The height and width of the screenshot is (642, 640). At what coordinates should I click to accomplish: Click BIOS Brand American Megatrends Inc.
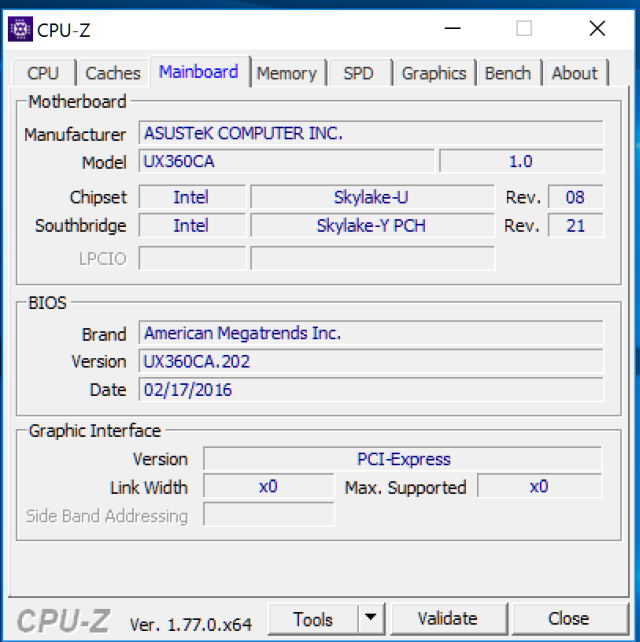point(371,333)
